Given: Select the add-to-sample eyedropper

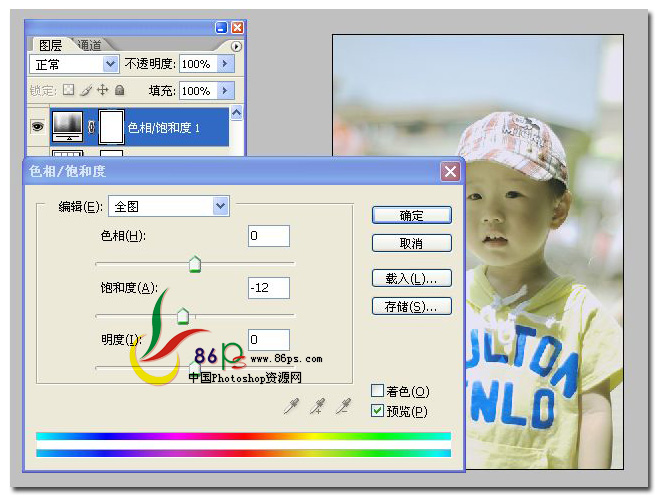Looking at the screenshot, I should point(317,406).
